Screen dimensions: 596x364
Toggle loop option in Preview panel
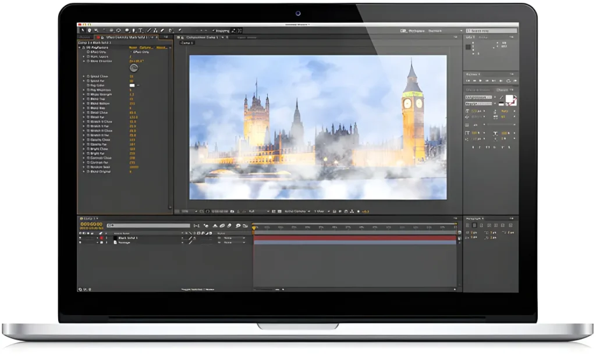tap(509, 80)
